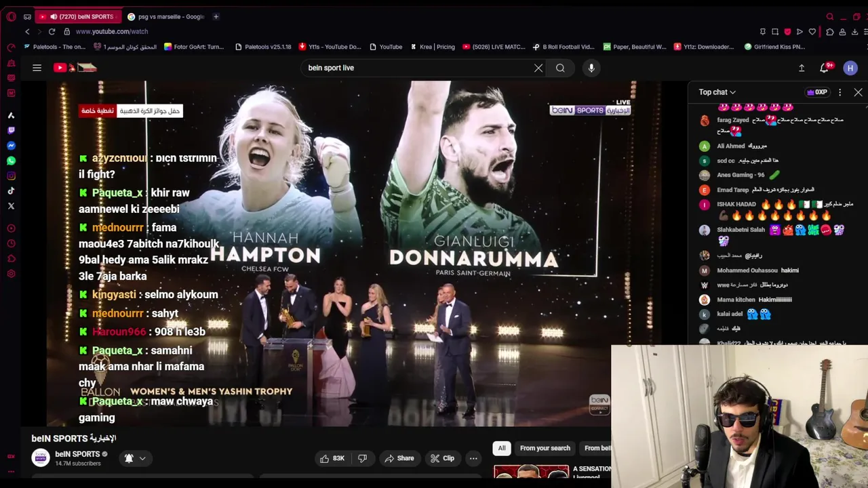Screen dimensions: 868x488
Task: Open Messenger in the Opera sidebar
Action: (x=11, y=146)
